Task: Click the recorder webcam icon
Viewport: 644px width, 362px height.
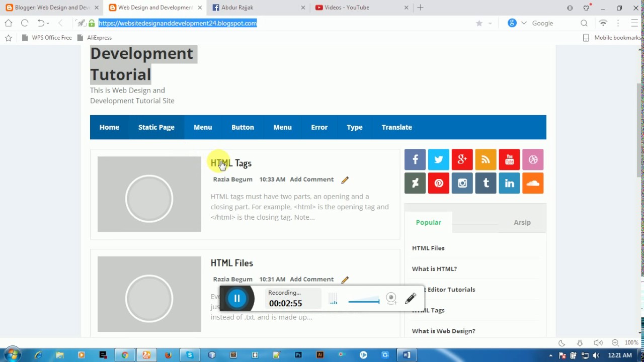Action: point(391,298)
